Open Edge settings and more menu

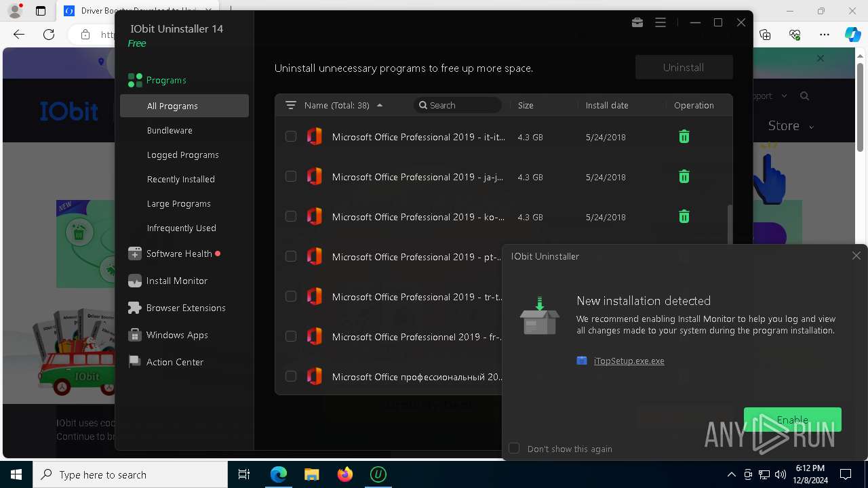(x=825, y=35)
